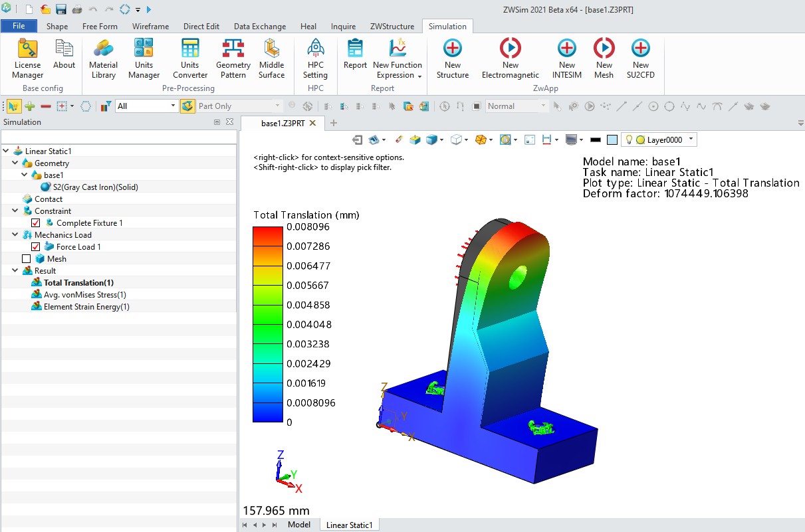This screenshot has width=805, height=532.
Task: Save the file with the floppy disk icon
Action: (x=61, y=9)
